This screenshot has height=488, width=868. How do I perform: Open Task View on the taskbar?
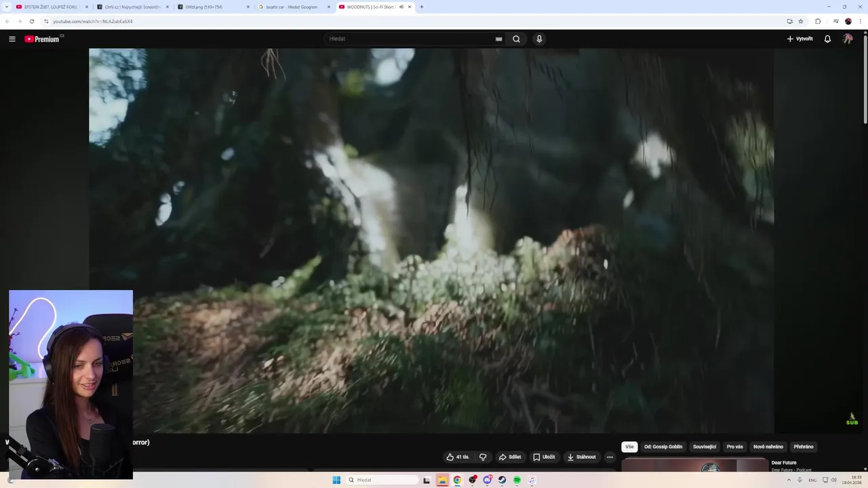point(427,480)
